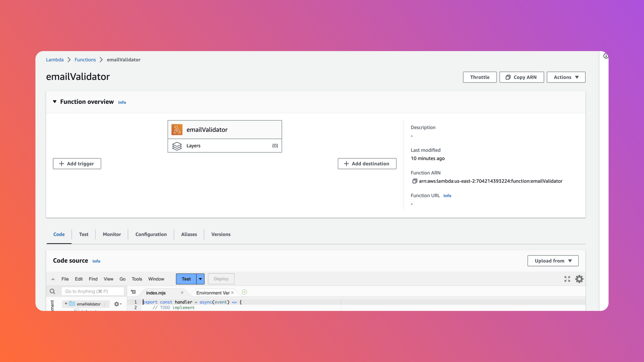Go to Functions breadcrumb link
This screenshot has height=362, width=644.
click(x=85, y=60)
